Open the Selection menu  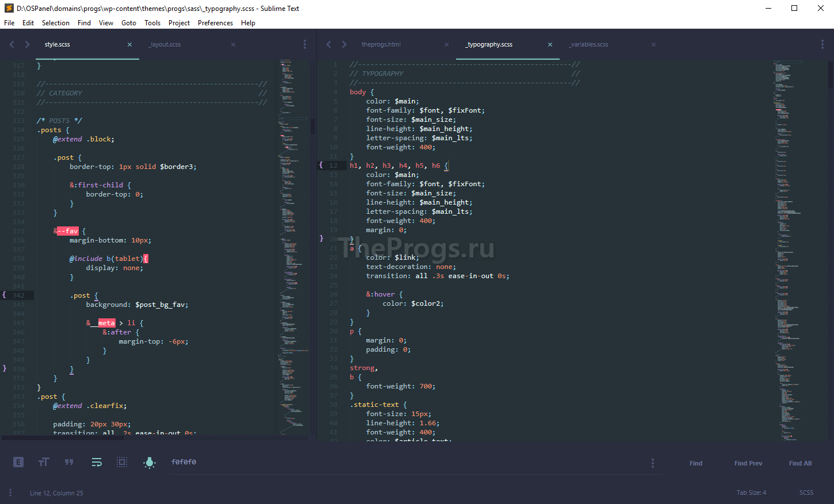tap(56, 23)
